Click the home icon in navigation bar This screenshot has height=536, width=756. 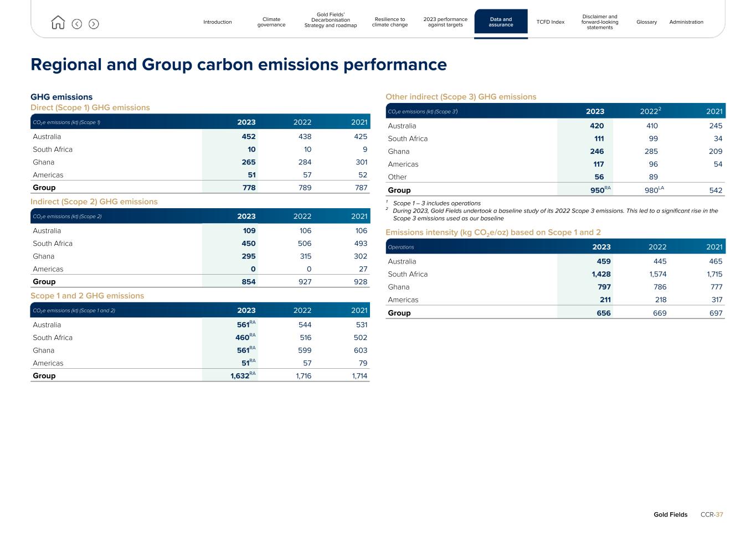coord(58,23)
